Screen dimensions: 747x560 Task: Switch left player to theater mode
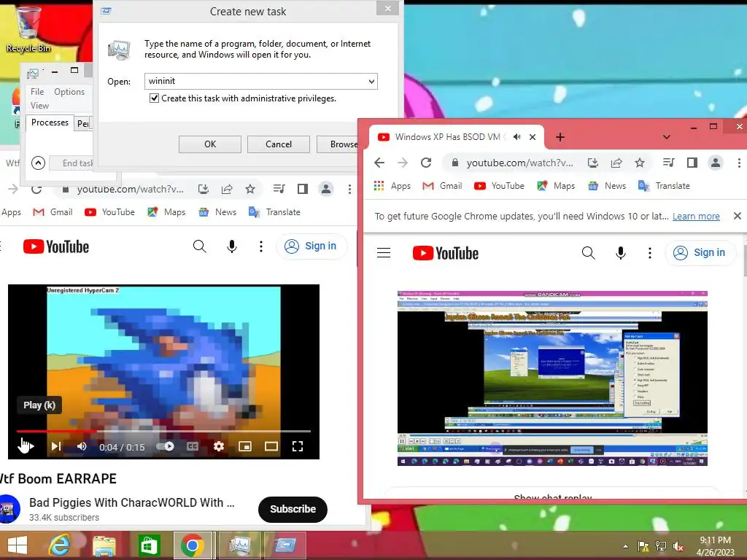pos(271,446)
